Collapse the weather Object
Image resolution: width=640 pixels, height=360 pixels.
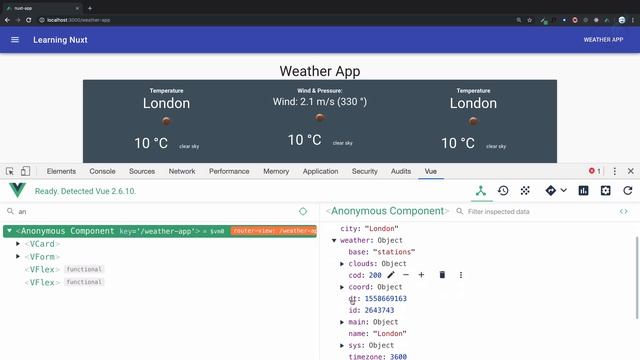[334, 240]
